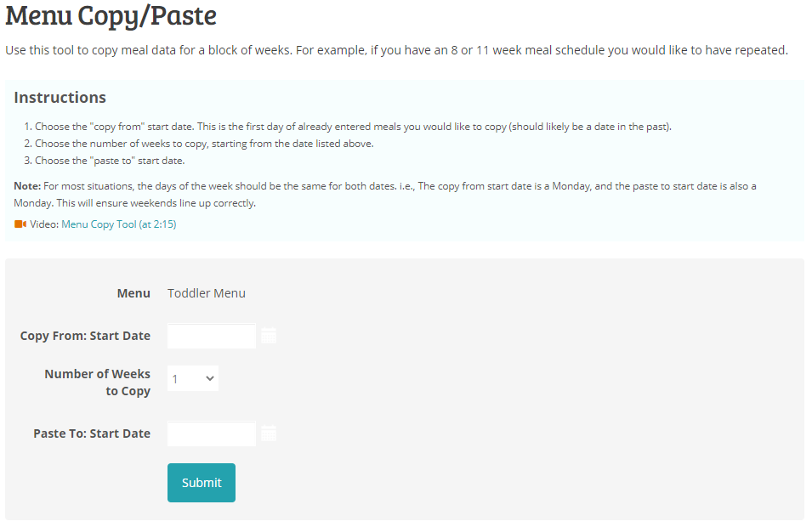Screen dimensions: 812x527
Task: Expand the Number of Weeks to Copy dropdown
Action: pyautogui.click(x=192, y=377)
